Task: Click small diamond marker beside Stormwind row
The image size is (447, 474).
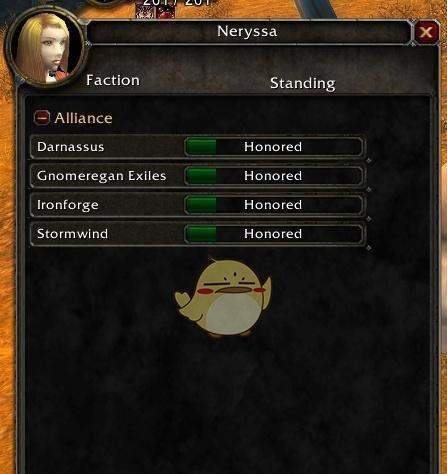Action: coord(369,248)
